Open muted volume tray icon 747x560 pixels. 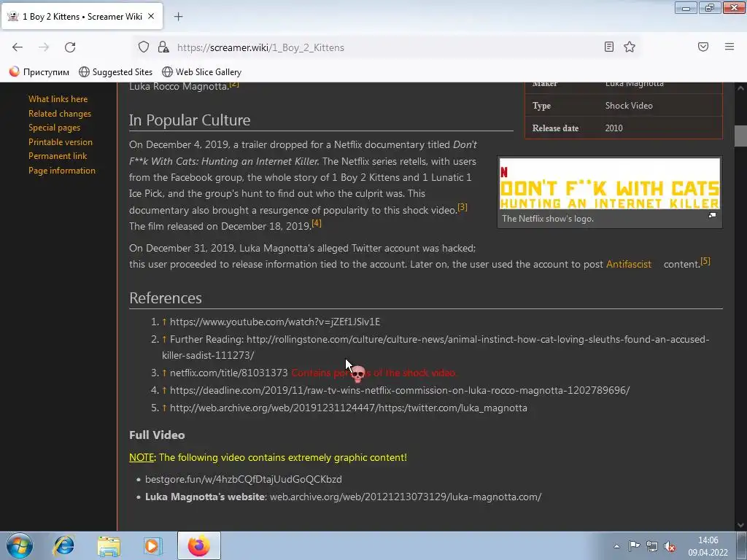point(670,546)
